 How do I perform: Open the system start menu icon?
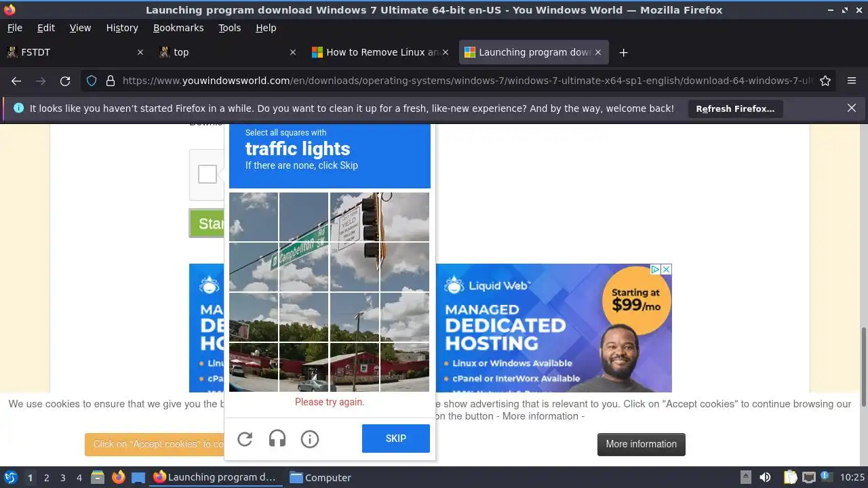tap(11, 477)
